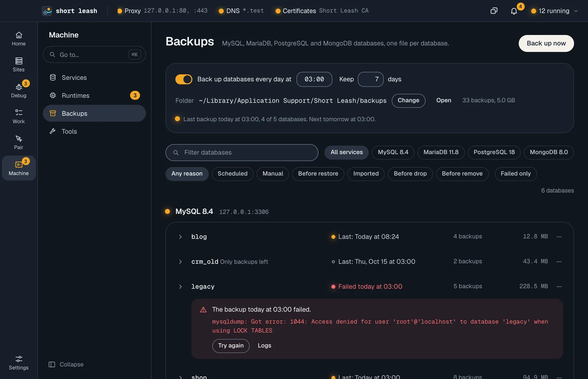Collapse the Machine side panel
Screen dimensions: 588x379
66,364
